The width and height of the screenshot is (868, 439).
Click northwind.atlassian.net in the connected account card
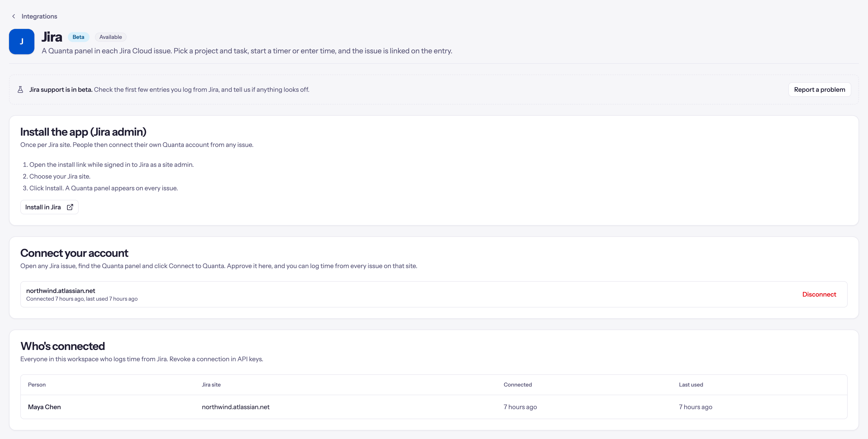61,291
